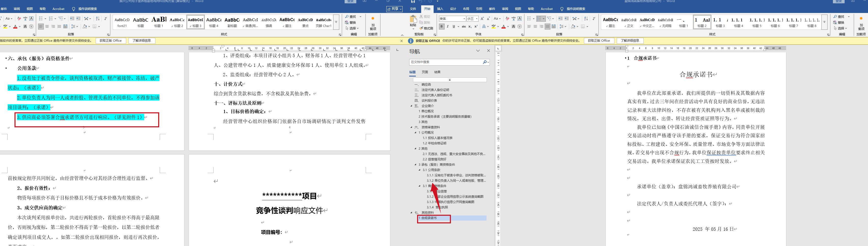868x246 pixels.
Task: Collapse 五、企业简介 in navigation pane
Action: [411, 106]
